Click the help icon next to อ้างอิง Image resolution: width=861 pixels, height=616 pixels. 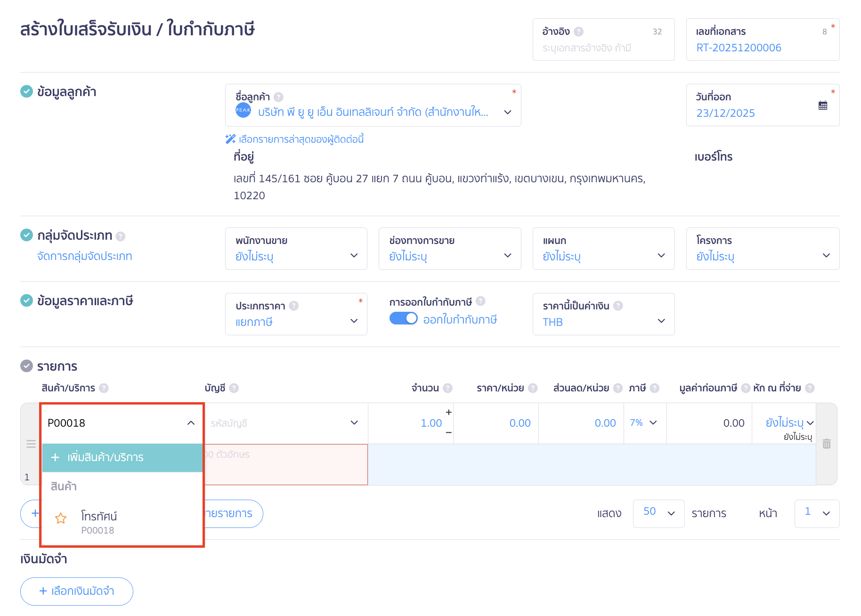[579, 32]
